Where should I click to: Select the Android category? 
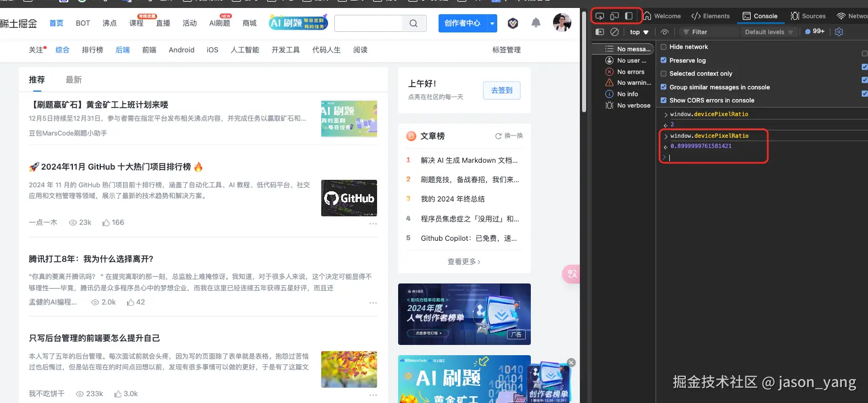pos(182,50)
